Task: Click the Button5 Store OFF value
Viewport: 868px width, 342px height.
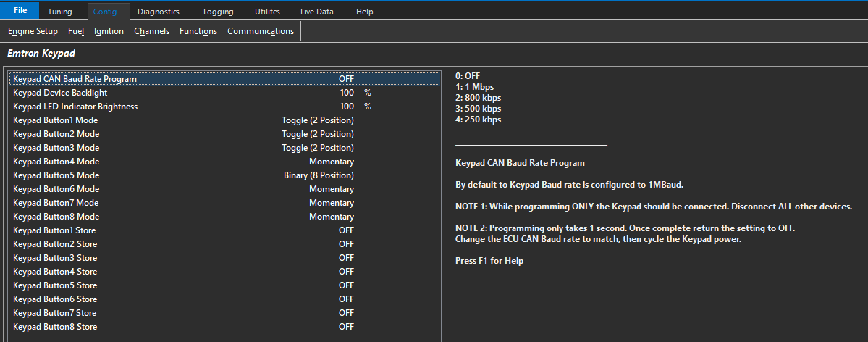Action: click(x=346, y=285)
